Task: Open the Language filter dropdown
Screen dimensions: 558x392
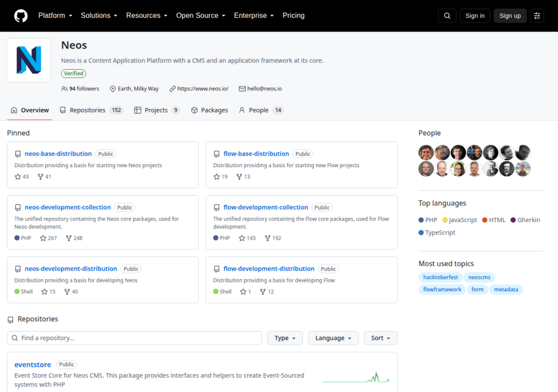Action: pos(333,338)
